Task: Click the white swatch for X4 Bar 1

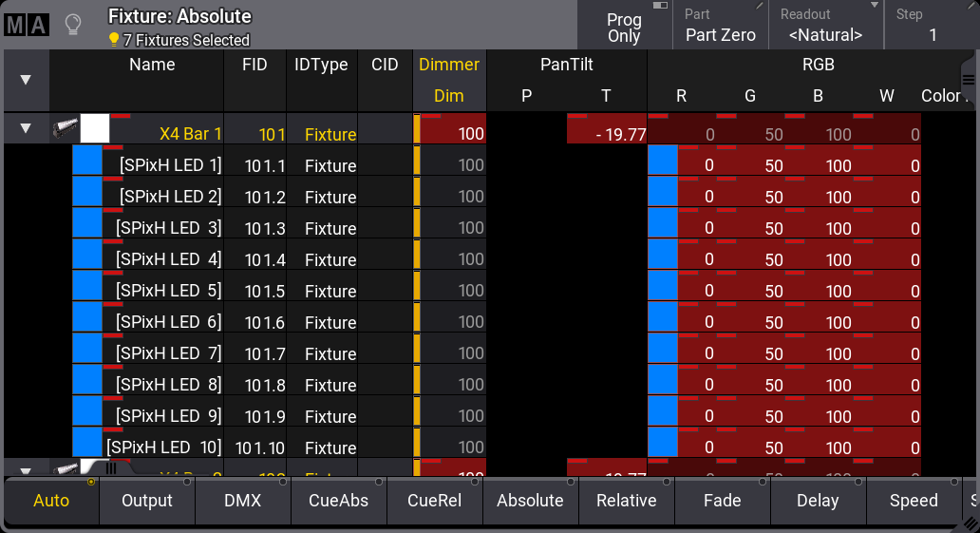Action: [x=95, y=129]
